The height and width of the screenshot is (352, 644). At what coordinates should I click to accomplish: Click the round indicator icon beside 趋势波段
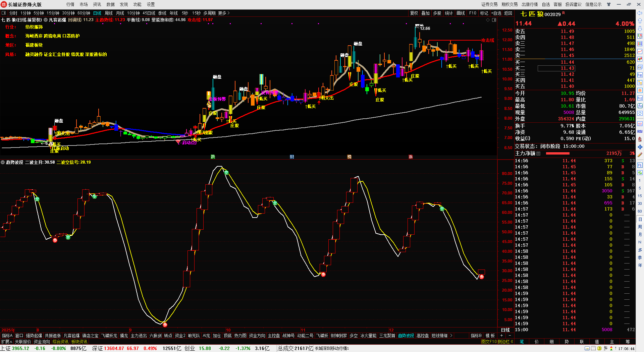(x=3, y=162)
